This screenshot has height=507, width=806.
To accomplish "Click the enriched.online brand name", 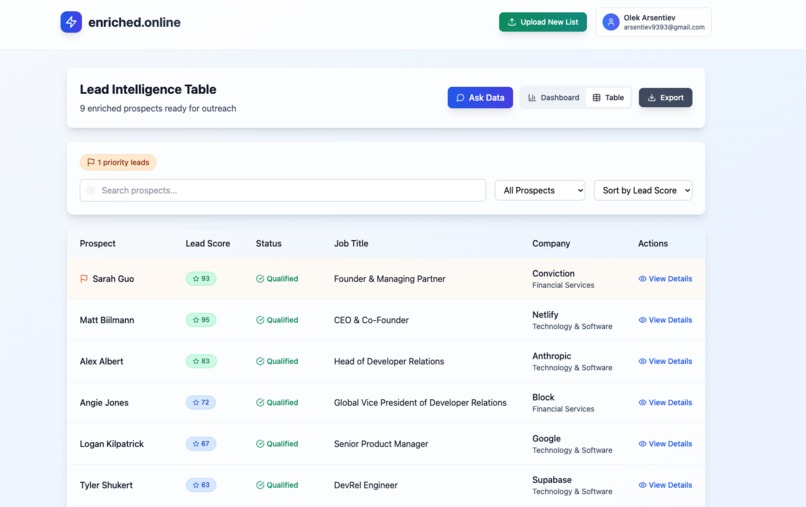I will point(134,22).
